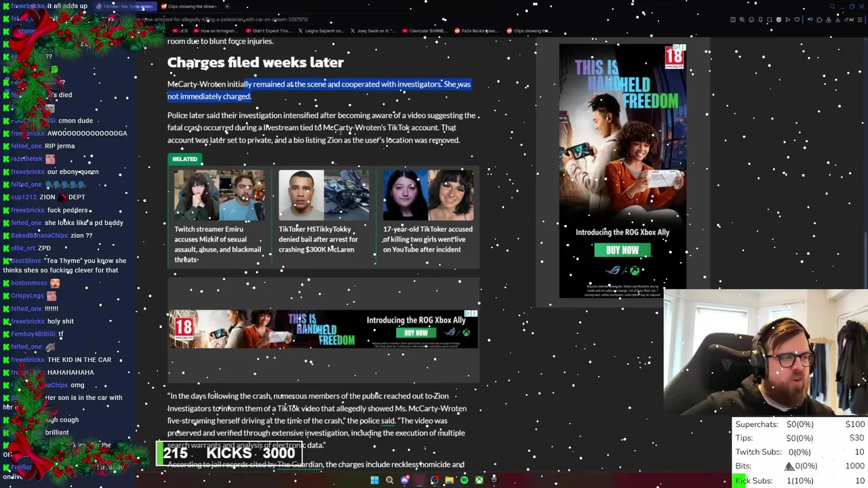This screenshot has height=488, width=868.
Task: Open 'Joey Swoll on X' bookmark
Action: pos(373,30)
